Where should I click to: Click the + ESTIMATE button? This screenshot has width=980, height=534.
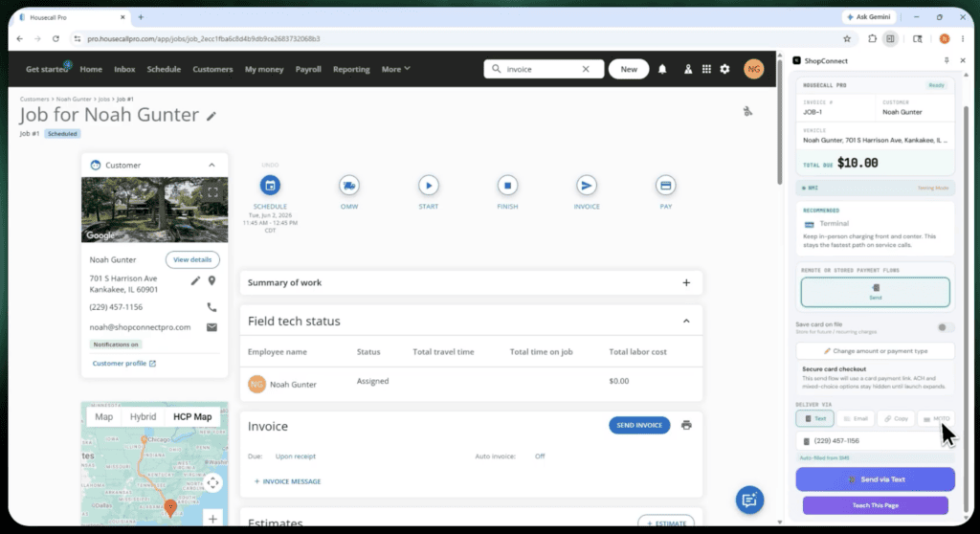pos(666,522)
